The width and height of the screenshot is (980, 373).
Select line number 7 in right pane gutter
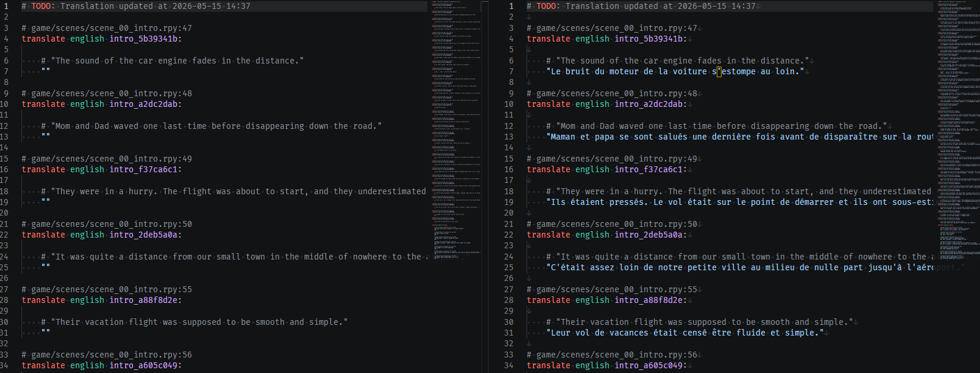[511, 71]
